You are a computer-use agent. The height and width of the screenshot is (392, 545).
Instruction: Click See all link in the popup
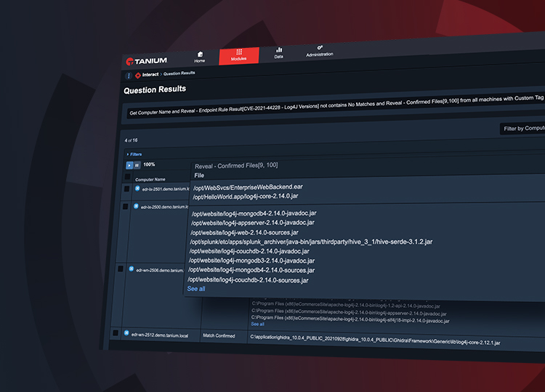tap(196, 288)
